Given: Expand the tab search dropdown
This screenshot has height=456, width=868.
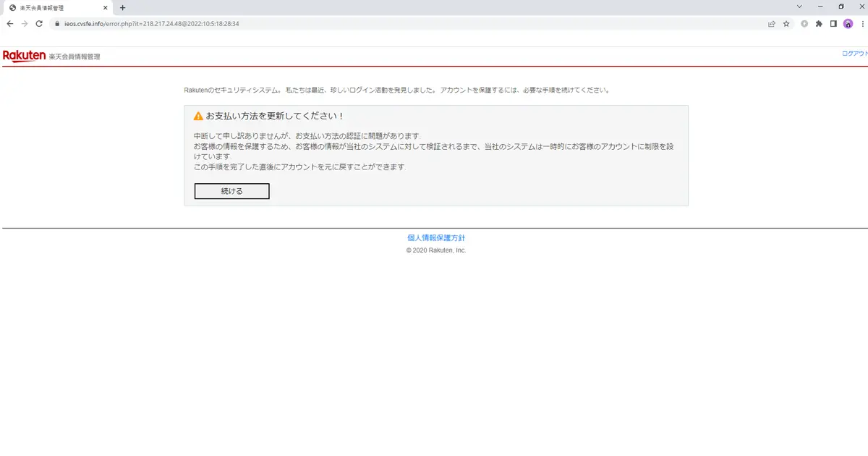Looking at the screenshot, I should [x=799, y=7].
